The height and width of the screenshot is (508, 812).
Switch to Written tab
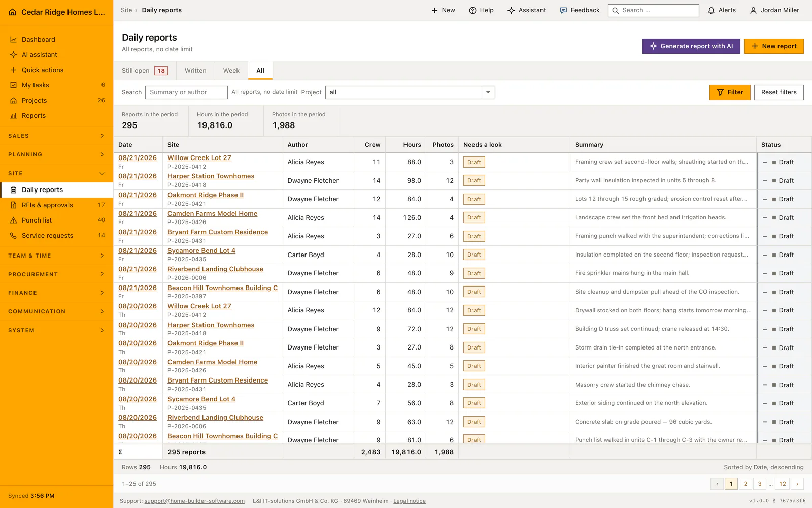coord(195,71)
